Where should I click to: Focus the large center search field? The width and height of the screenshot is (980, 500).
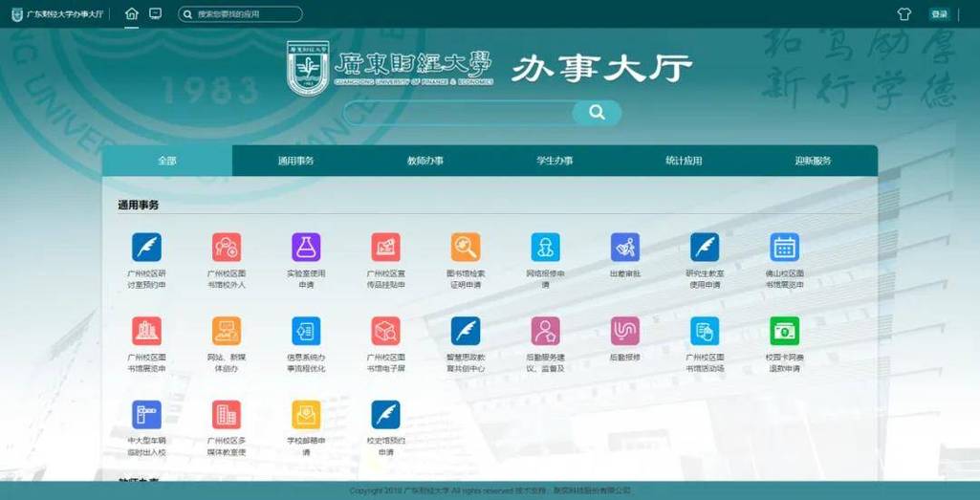(x=458, y=113)
